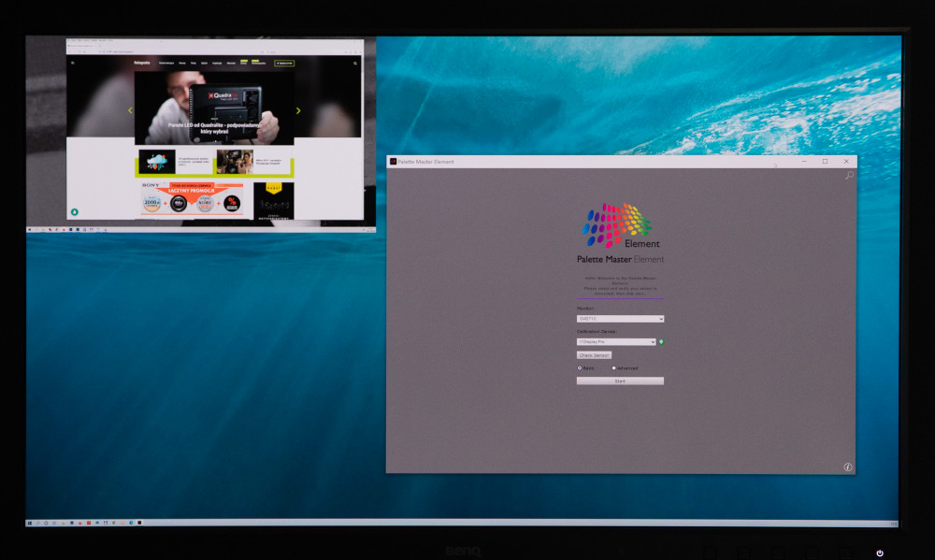Click the black Rabat advertisement banner
Viewport: 935px width, 560px height.
[x=274, y=201]
